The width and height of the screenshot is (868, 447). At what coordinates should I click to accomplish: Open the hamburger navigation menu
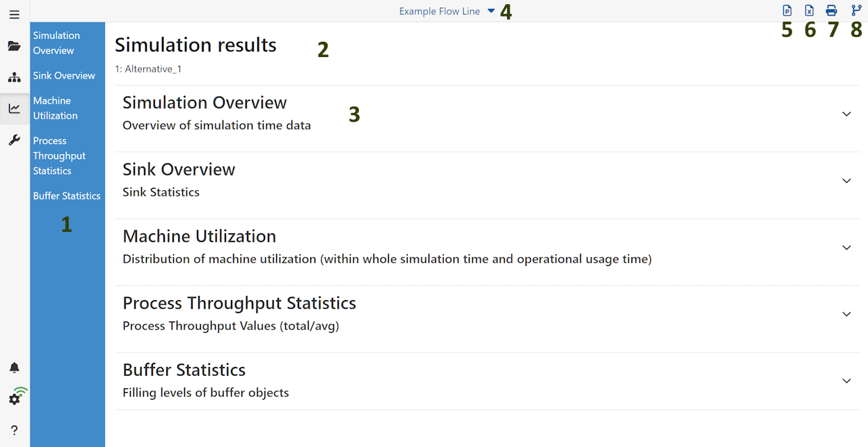point(14,14)
